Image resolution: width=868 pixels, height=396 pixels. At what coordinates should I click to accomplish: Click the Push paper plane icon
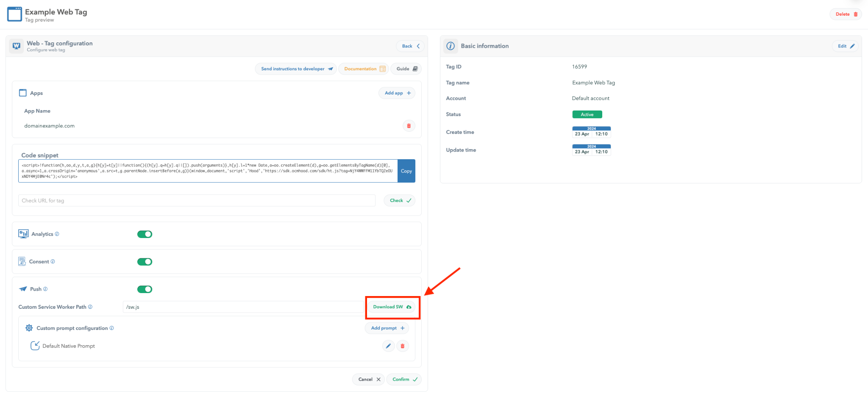23,289
